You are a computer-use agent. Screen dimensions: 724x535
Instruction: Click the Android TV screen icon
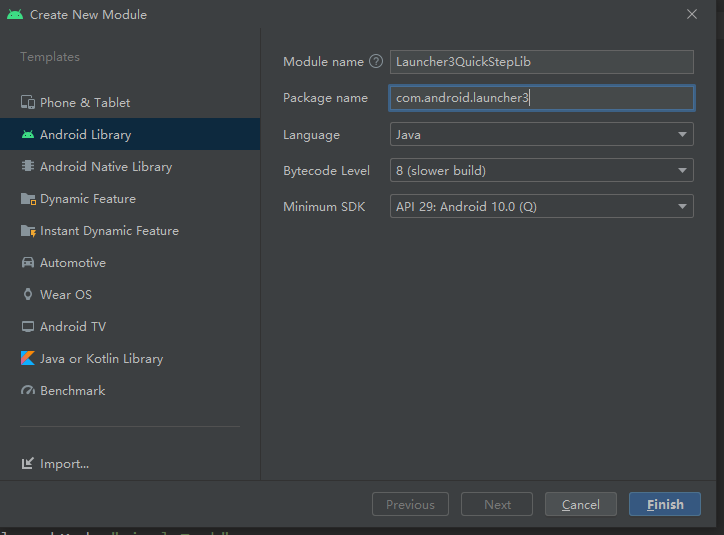tap(28, 326)
